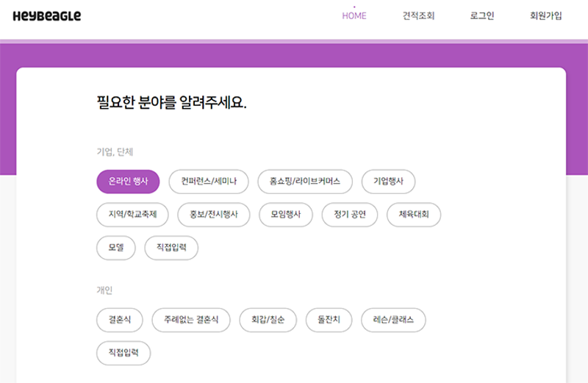Select 홍보/전시행사 category
This screenshot has width=588, height=383.
pos(214,214)
